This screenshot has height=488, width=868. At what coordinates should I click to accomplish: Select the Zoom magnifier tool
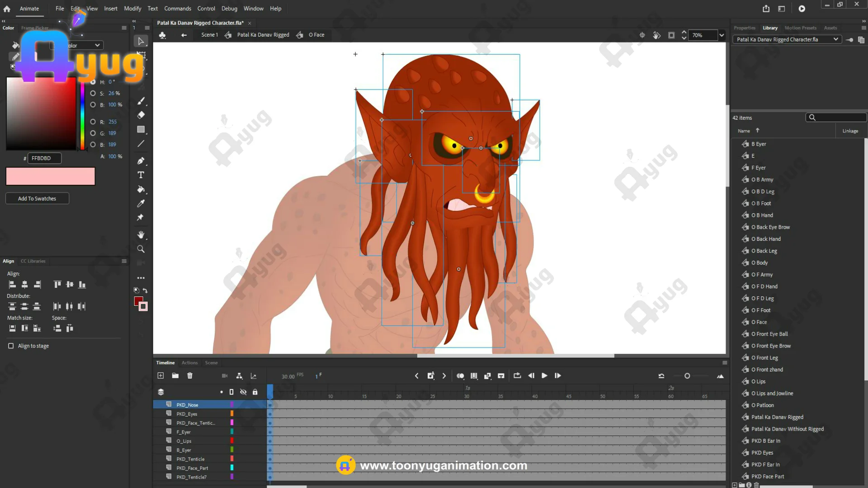pyautogui.click(x=141, y=249)
